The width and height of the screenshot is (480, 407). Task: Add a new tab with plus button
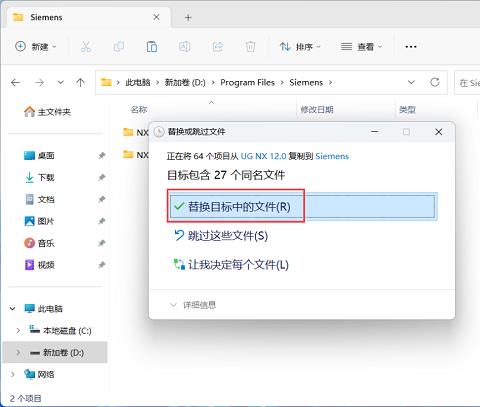click(x=188, y=17)
